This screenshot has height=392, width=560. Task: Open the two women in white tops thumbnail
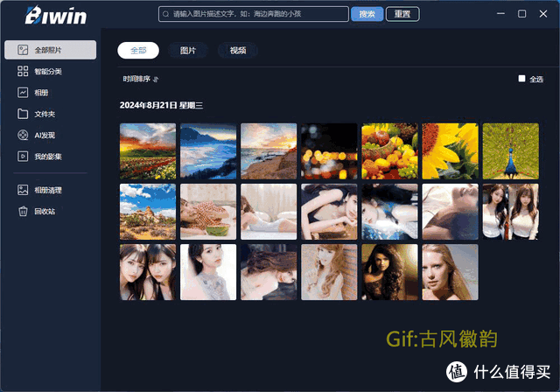click(x=511, y=212)
